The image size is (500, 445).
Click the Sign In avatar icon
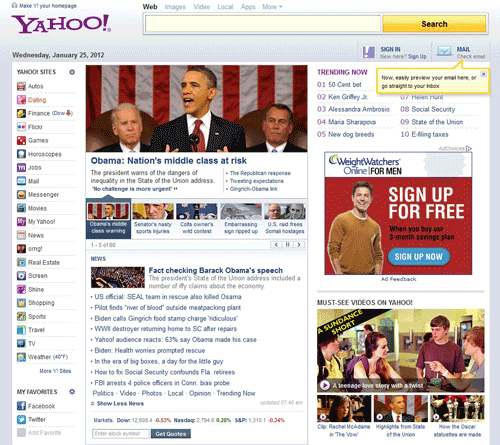coord(369,52)
